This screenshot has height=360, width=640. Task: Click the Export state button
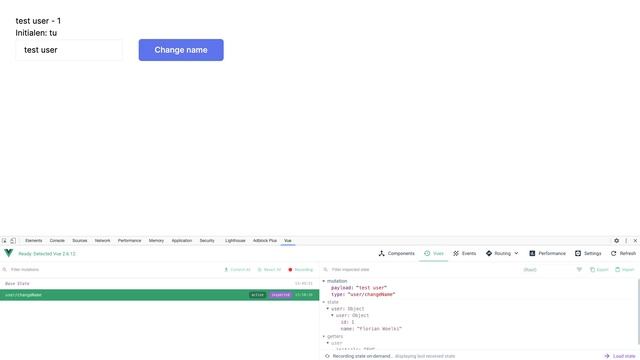pyautogui.click(x=599, y=270)
